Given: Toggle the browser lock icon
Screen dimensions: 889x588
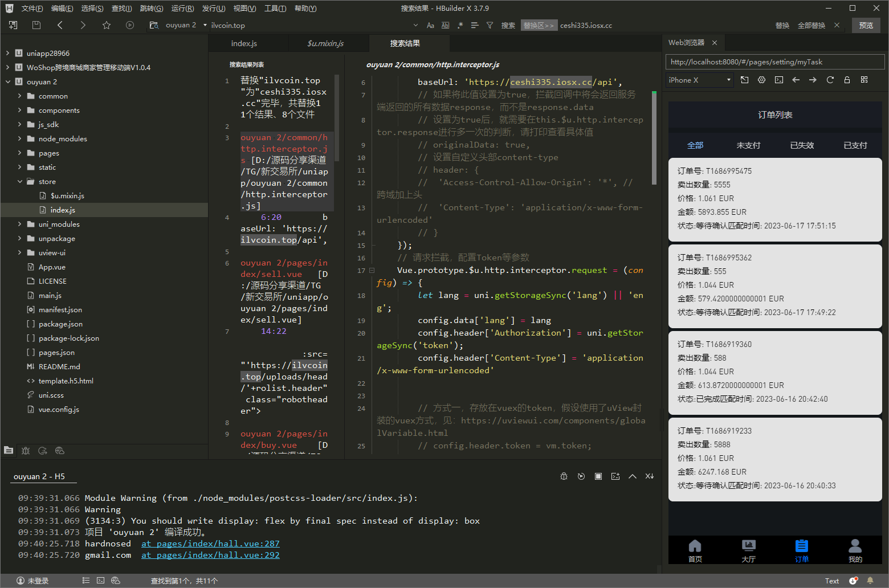Looking at the screenshot, I should (x=847, y=80).
